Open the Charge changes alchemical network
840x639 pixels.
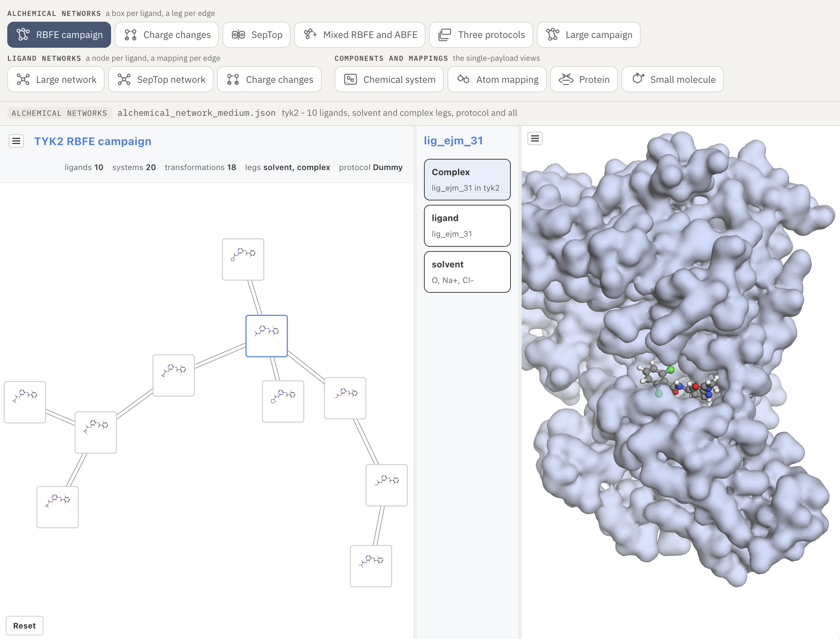coord(166,35)
